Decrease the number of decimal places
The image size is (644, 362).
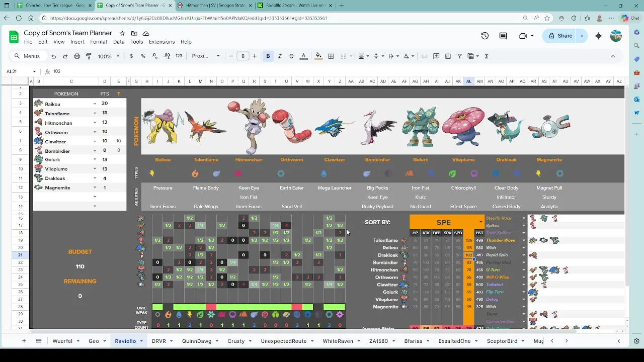155,56
